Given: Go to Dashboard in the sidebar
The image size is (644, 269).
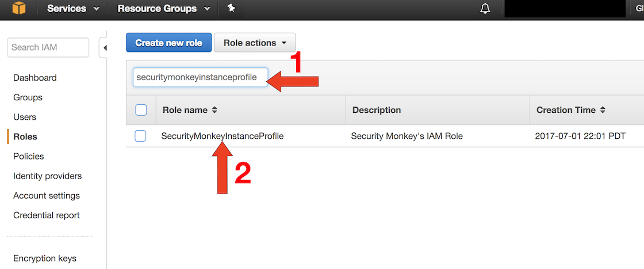Looking at the screenshot, I should [x=35, y=78].
